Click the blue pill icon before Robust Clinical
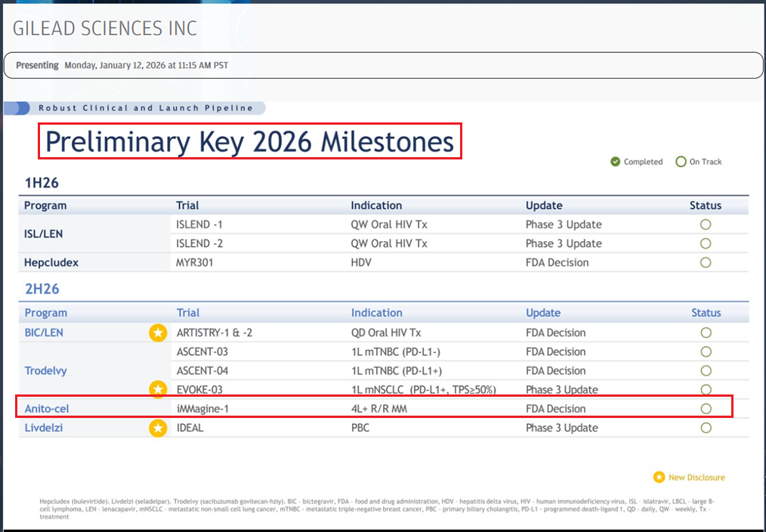 [17, 108]
